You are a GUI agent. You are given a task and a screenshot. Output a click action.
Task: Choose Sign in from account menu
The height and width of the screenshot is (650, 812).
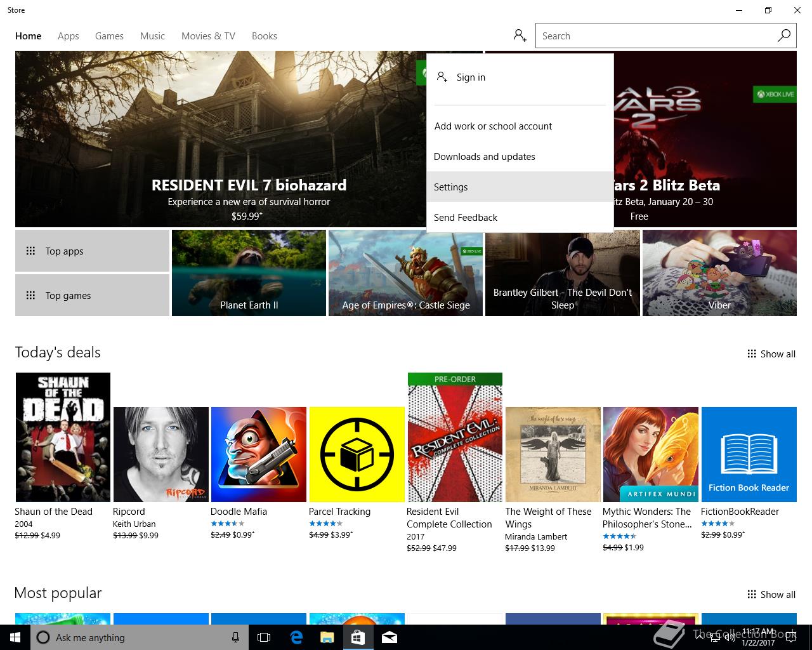pyautogui.click(x=520, y=77)
